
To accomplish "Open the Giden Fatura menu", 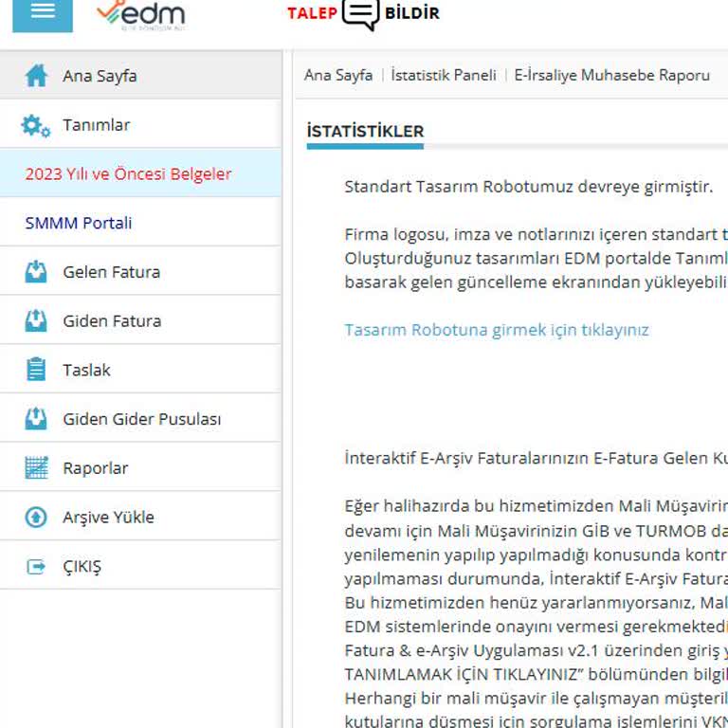I will point(140,320).
